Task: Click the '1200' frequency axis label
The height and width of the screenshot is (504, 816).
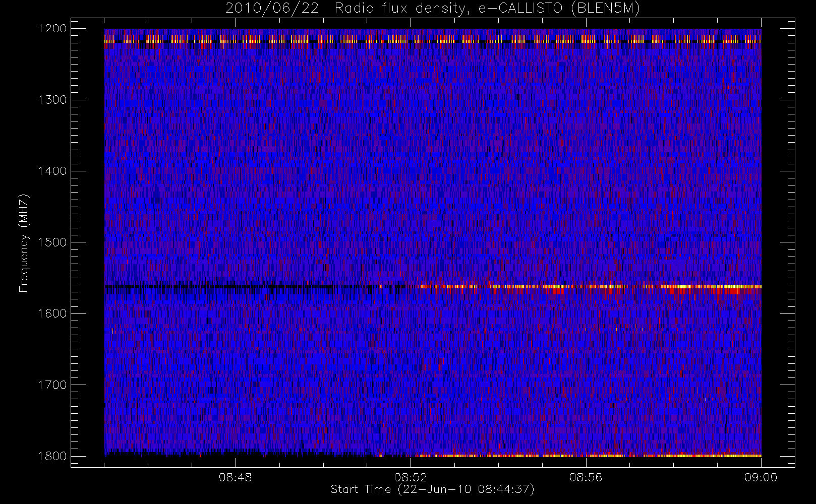Action: pos(52,29)
